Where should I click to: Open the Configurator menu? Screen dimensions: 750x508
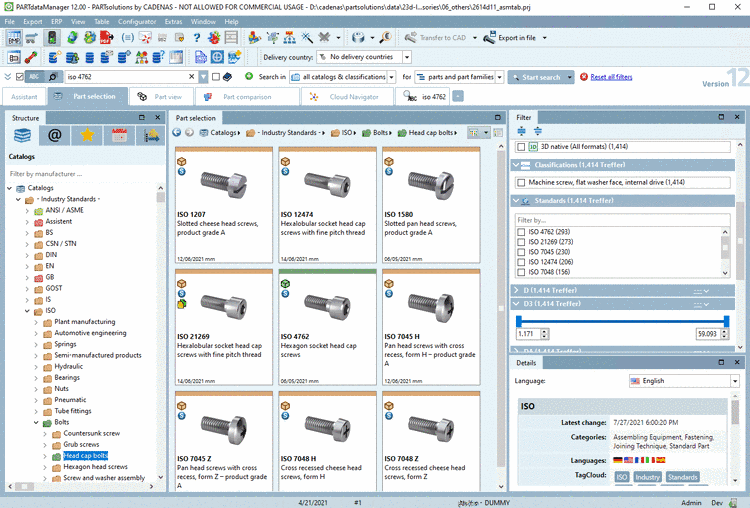(x=137, y=22)
